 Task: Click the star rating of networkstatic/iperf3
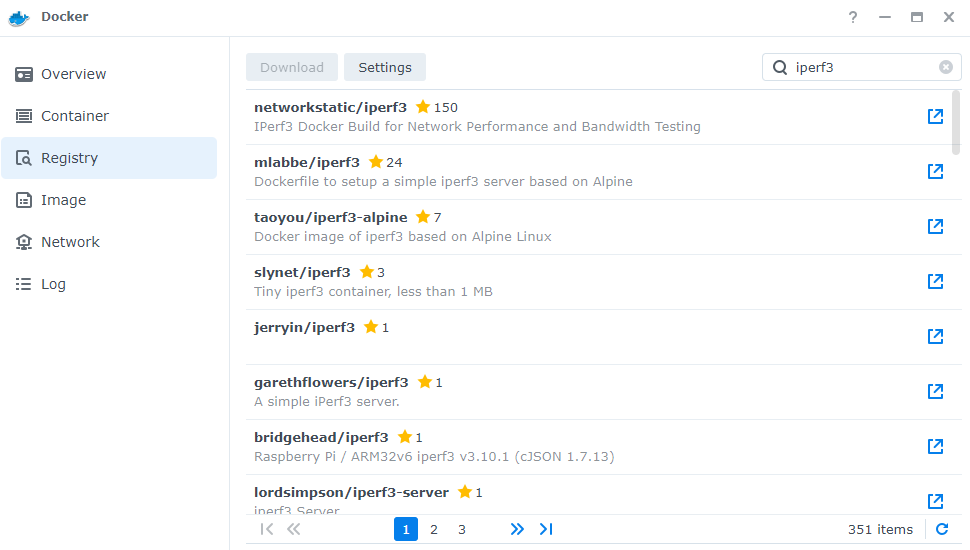click(x=437, y=108)
